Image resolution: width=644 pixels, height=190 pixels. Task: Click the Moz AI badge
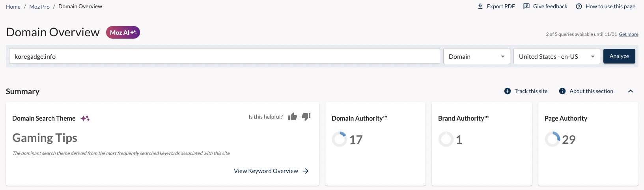click(123, 32)
